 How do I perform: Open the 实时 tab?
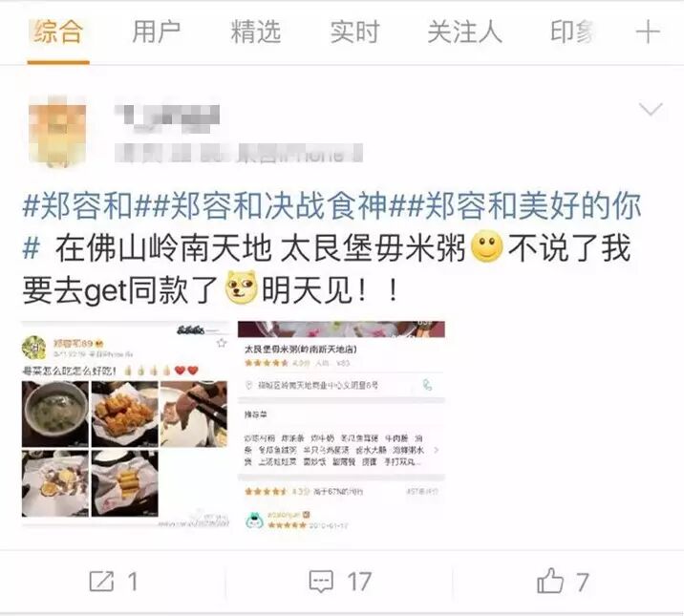point(354,32)
